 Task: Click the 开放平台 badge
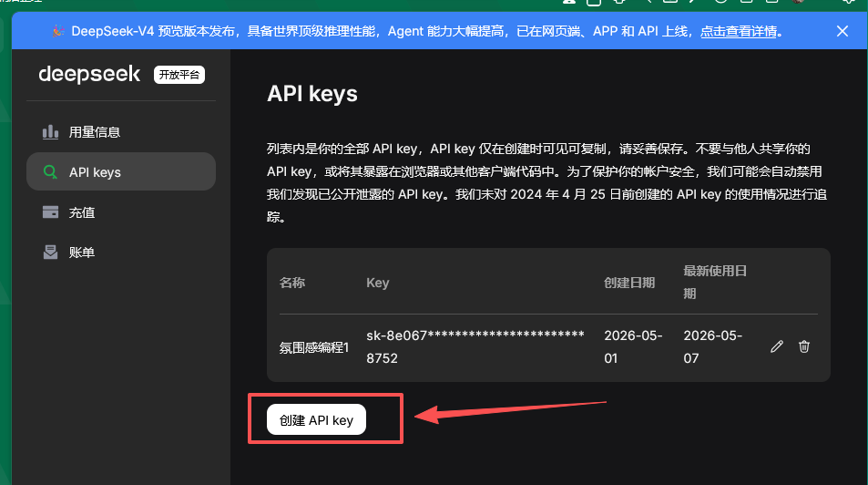[x=179, y=75]
